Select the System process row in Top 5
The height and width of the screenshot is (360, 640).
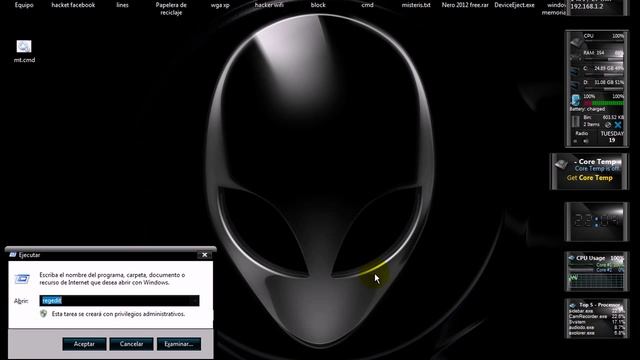[596, 322]
